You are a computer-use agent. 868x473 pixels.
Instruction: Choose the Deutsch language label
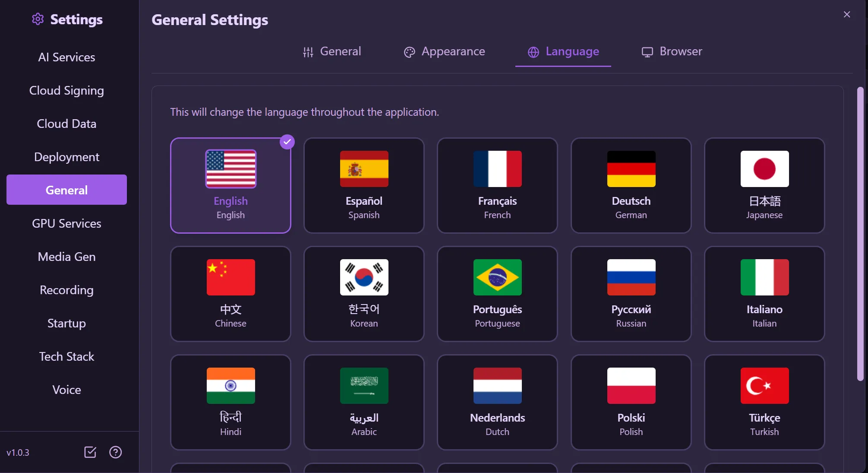point(631,201)
